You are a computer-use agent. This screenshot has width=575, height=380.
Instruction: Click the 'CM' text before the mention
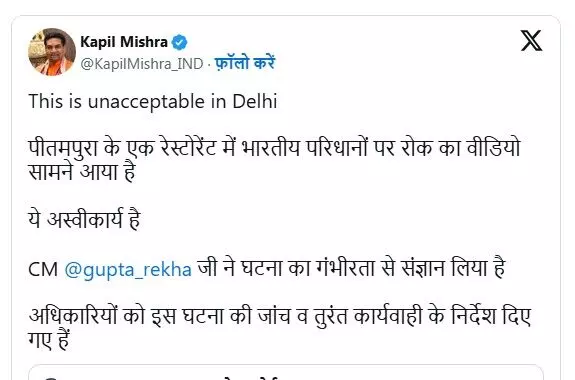(x=43, y=269)
